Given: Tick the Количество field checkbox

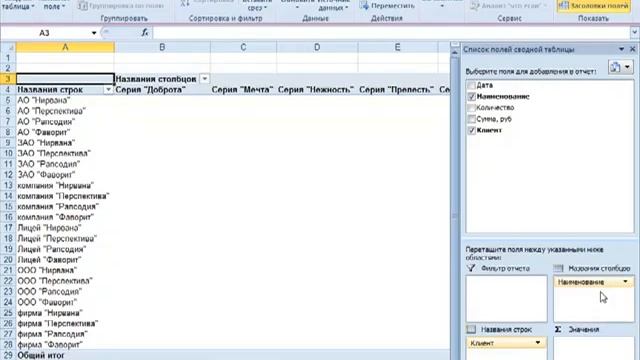Looking at the screenshot, I should point(471,108).
